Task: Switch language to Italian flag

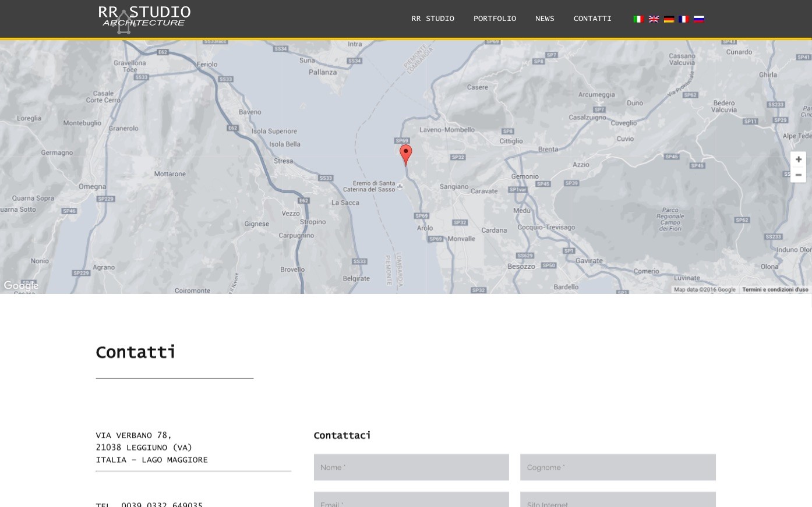Action: tap(638, 19)
